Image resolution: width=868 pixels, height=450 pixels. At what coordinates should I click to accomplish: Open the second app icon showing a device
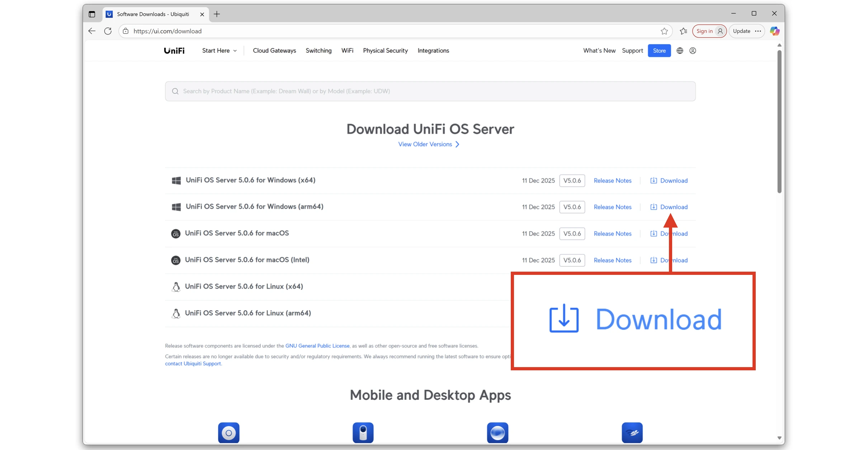[363, 432]
